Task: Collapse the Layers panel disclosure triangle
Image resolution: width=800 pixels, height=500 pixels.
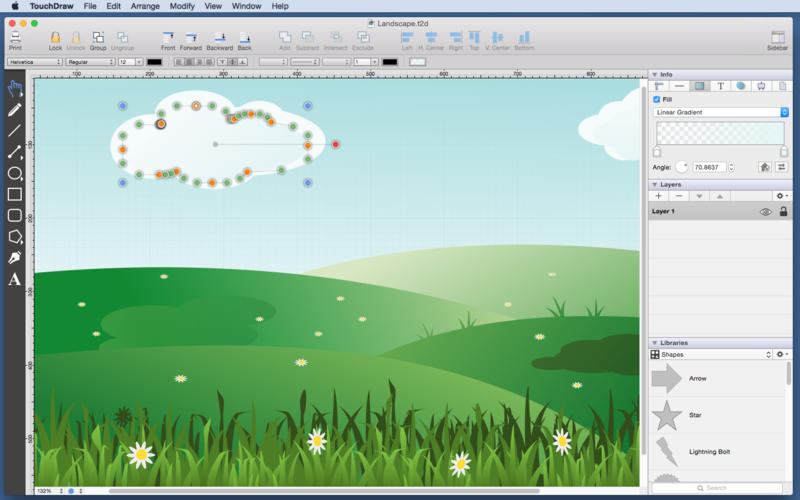Action: [x=654, y=184]
